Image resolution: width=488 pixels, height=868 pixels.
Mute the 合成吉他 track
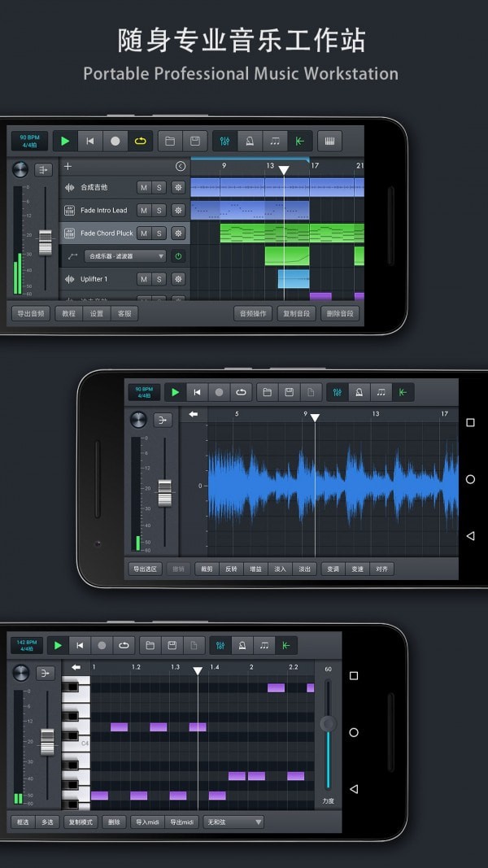point(144,188)
